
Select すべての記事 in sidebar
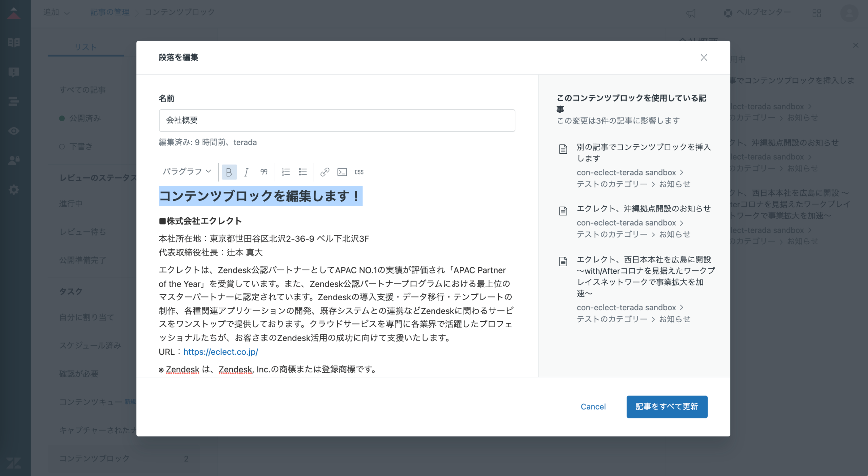click(x=82, y=90)
